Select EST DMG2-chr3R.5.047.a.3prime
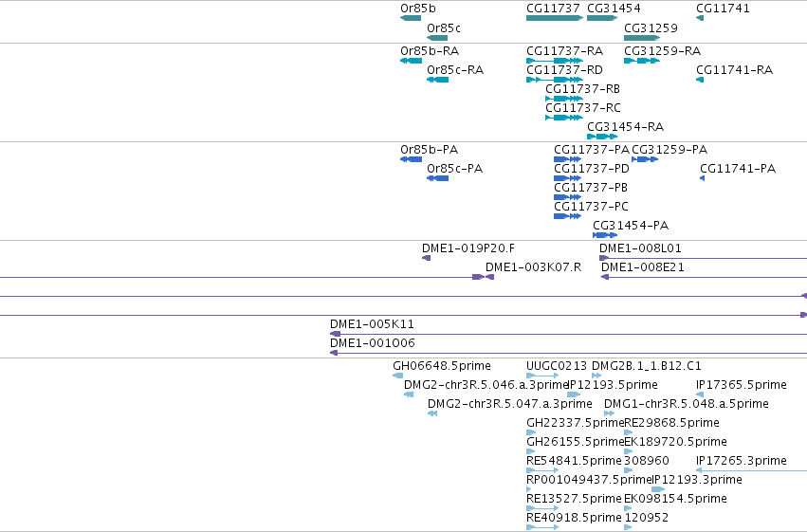This screenshot has width=807, height=532. (432, 413)
